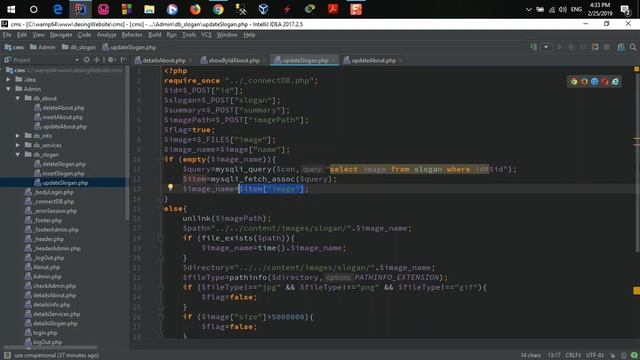Viewport: 640px width, 360px height.
Task: Open the Tools menu
Action: pyautogui.click(x=189, y=35)
